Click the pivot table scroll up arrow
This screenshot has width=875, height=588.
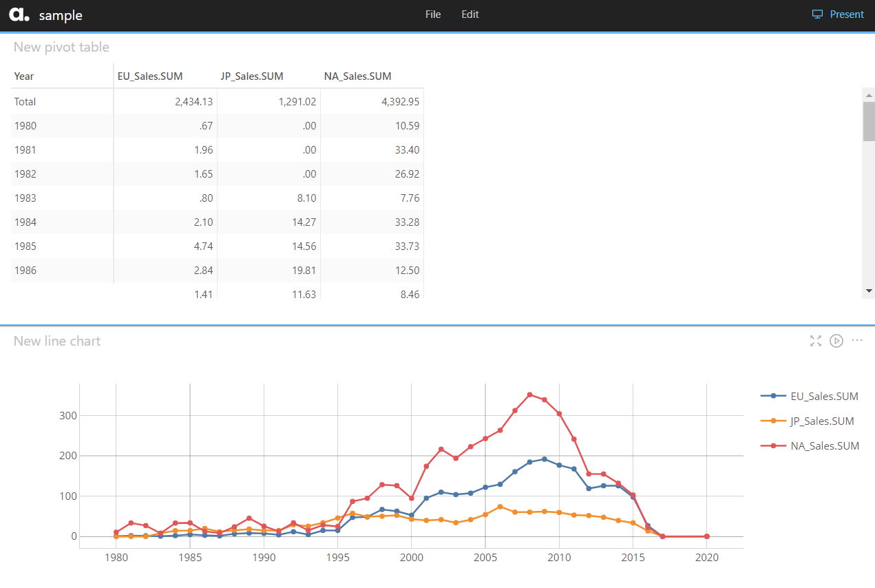(x=869, y=93)
